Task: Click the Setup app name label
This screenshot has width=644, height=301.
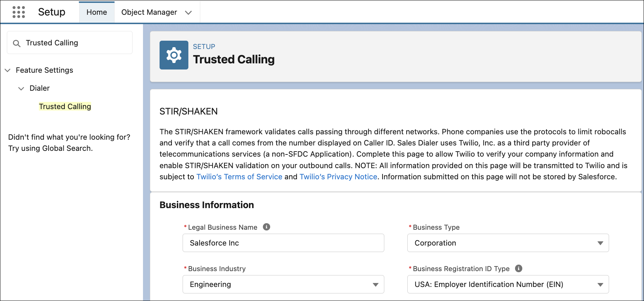Action: 52,12
